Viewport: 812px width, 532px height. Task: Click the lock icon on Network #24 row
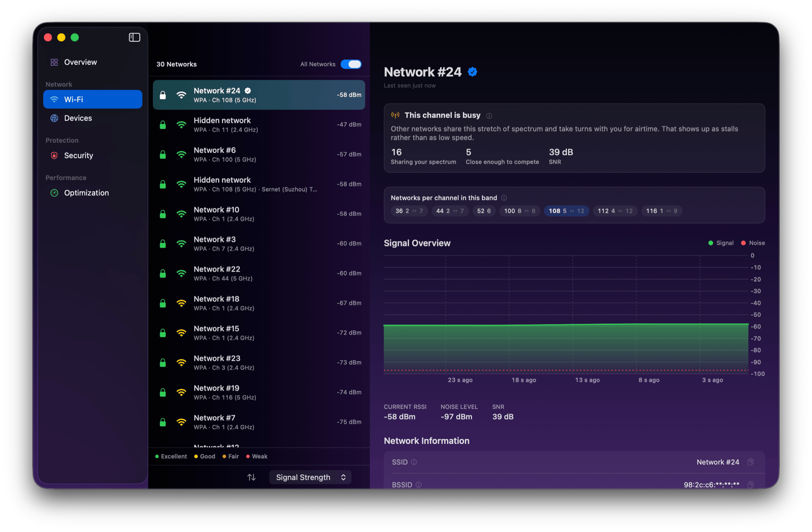pyautogui.click(x=163, y=95)
